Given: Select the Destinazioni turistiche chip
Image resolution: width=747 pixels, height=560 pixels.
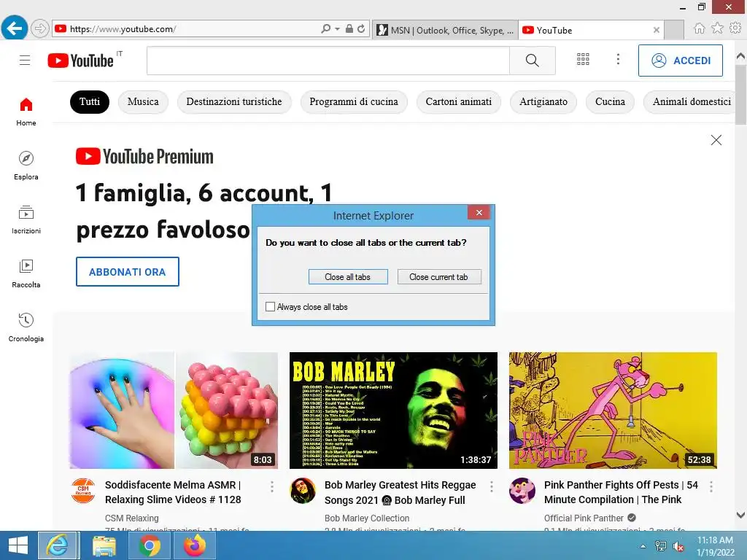Looking at the screenshot, I should pyautogui.click(x=234, y=102).
